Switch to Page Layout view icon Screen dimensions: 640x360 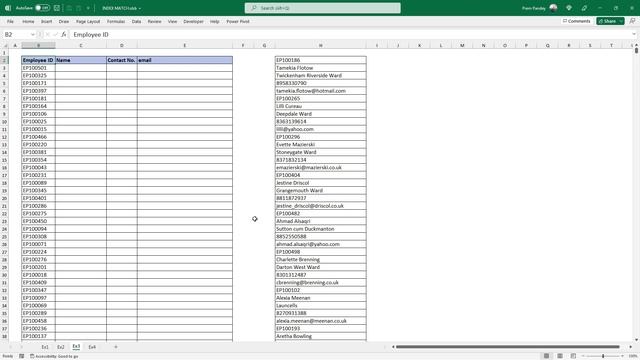click(560, 356)
